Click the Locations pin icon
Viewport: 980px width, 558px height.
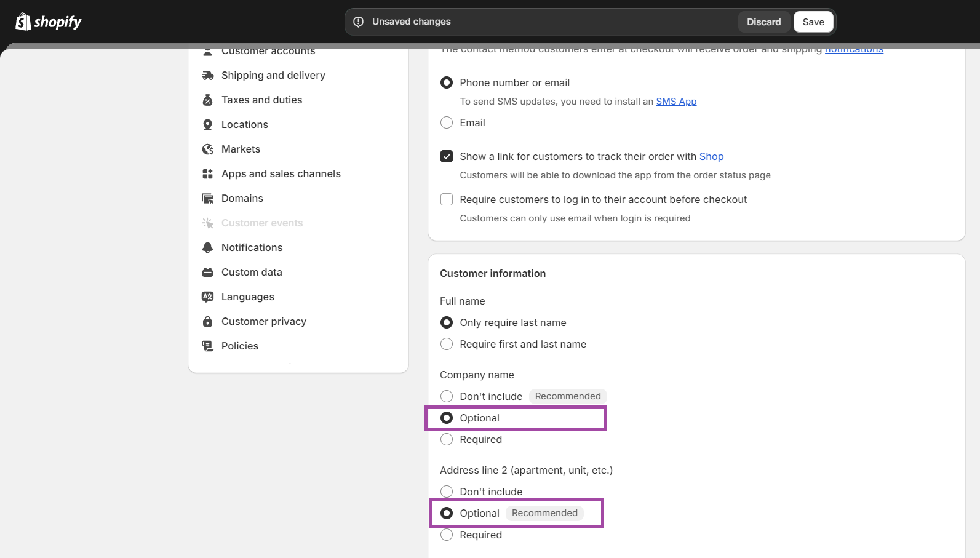pos(208,125)
